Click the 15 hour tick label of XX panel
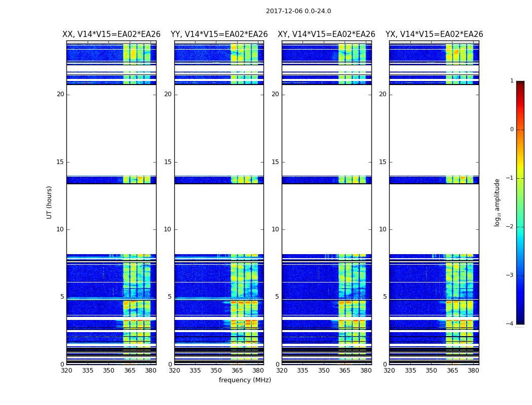The height and width of the screenshot is (405, 532). (x=60, y=162)
